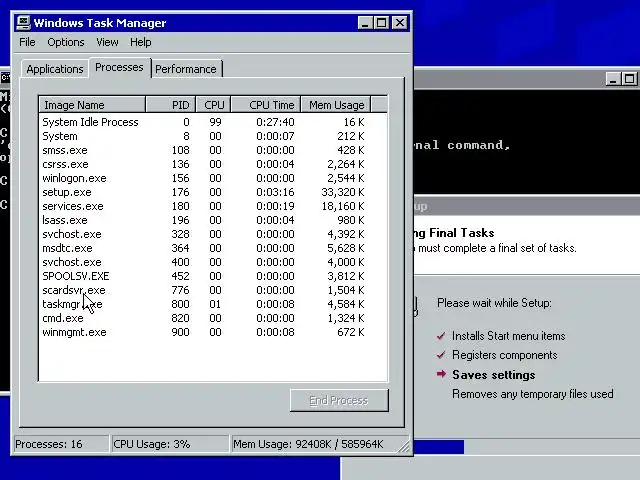Select msdtc.exe process

point(203,248)
